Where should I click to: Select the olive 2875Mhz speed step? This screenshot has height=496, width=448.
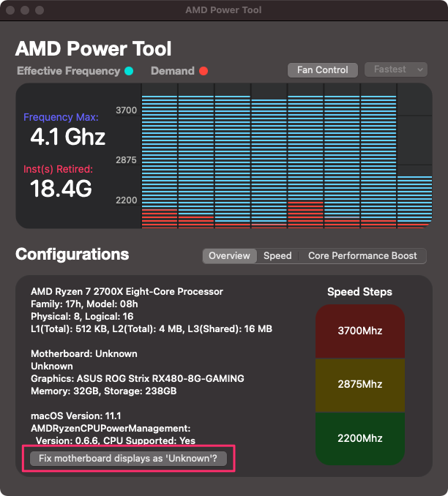pos(359,385)
